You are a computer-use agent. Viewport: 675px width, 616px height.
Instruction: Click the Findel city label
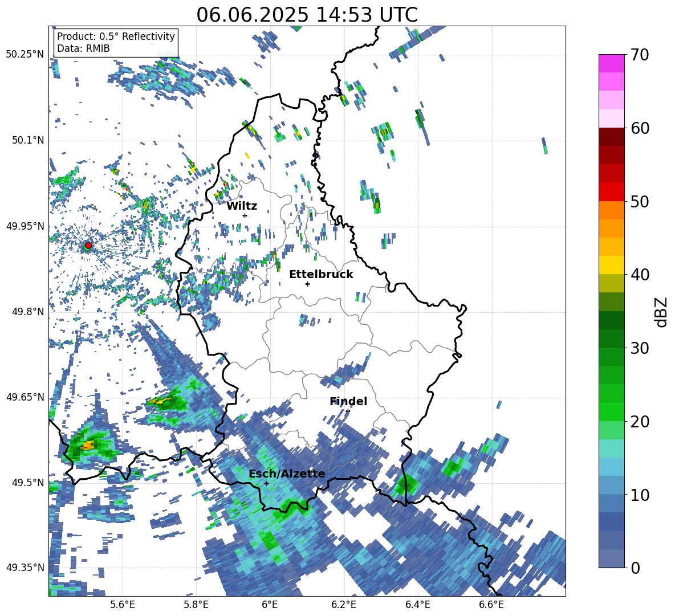pos(348,401)
